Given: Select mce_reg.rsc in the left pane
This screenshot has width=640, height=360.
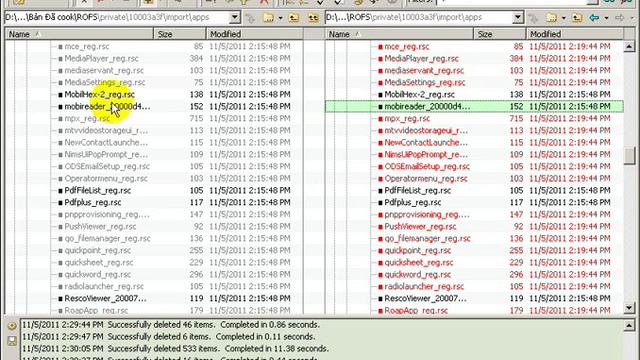Looking at the screenshot, I should point(87,47).
